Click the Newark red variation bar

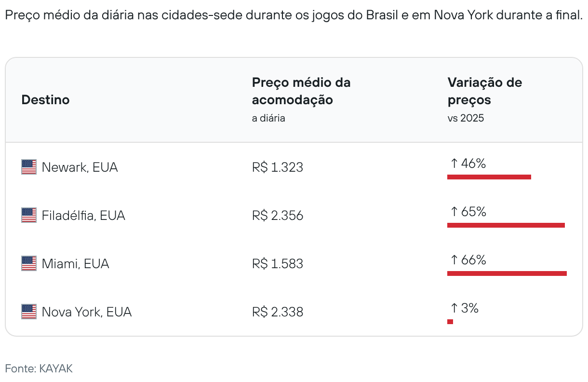pos(489,177)
